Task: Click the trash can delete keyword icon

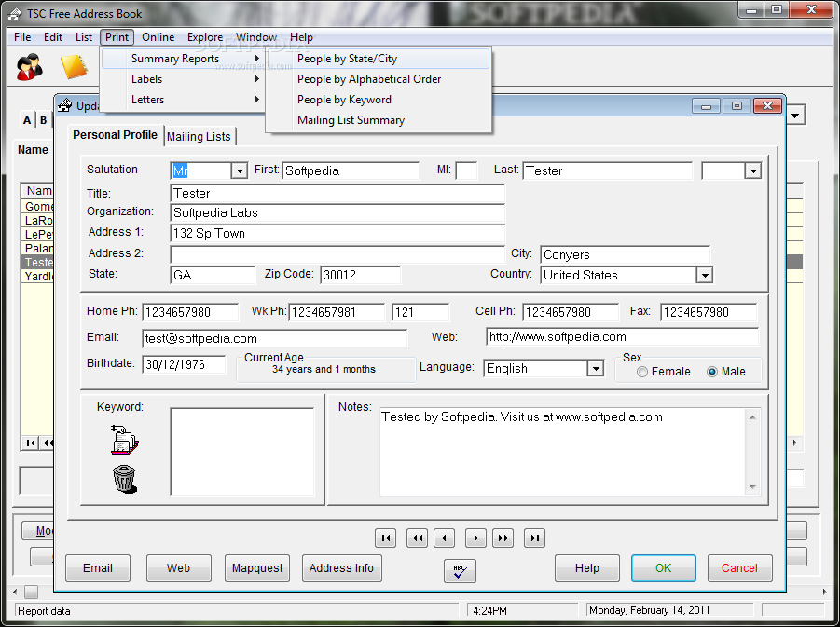Action: pos(124,479)
